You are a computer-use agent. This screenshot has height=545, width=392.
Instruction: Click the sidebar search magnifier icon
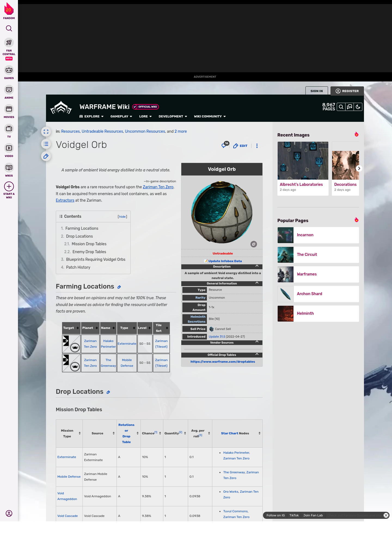9,28
